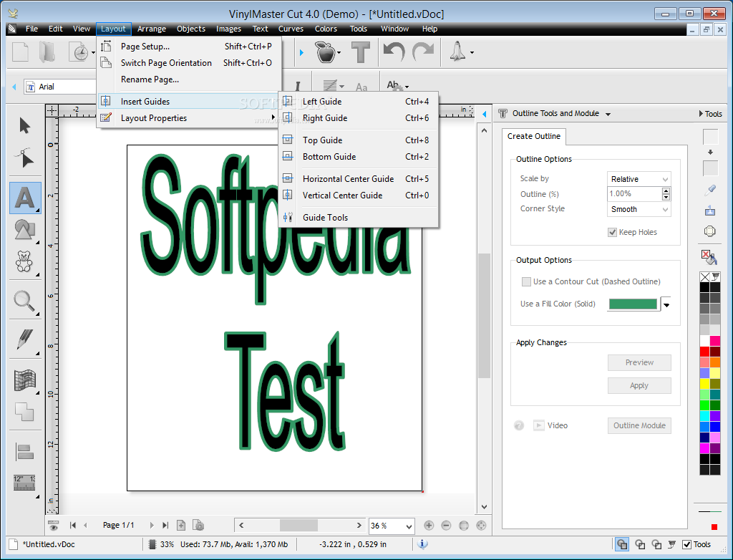Select the waving flag distortion tool

[x=25, y=380]
